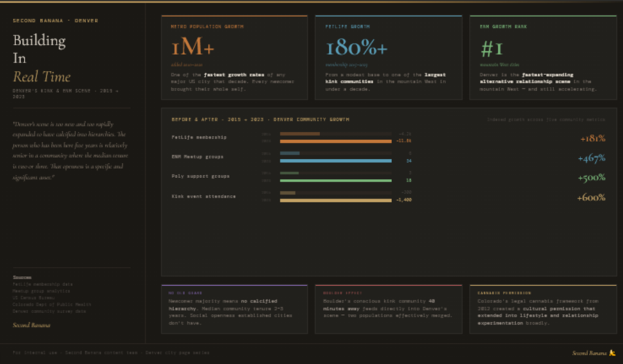
Task: Select the 'Kink event attendance' row label
Action: [204, 197]
